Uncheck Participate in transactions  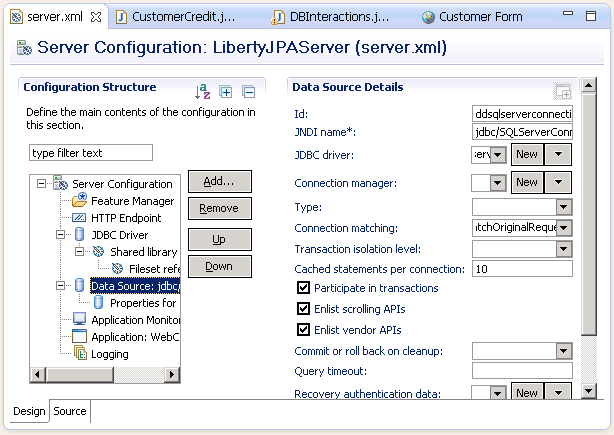(x=304, y=289)
